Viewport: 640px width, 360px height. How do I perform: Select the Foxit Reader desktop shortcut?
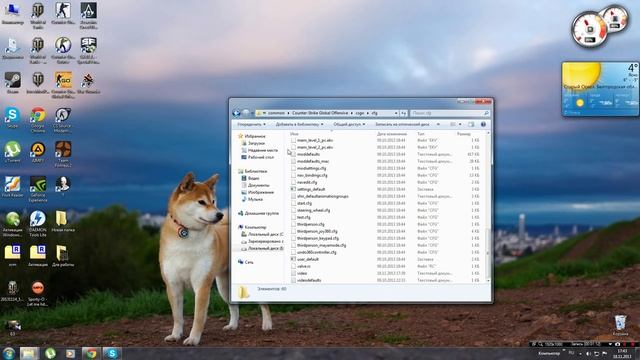pyautogui.click(x=12, y=187)
